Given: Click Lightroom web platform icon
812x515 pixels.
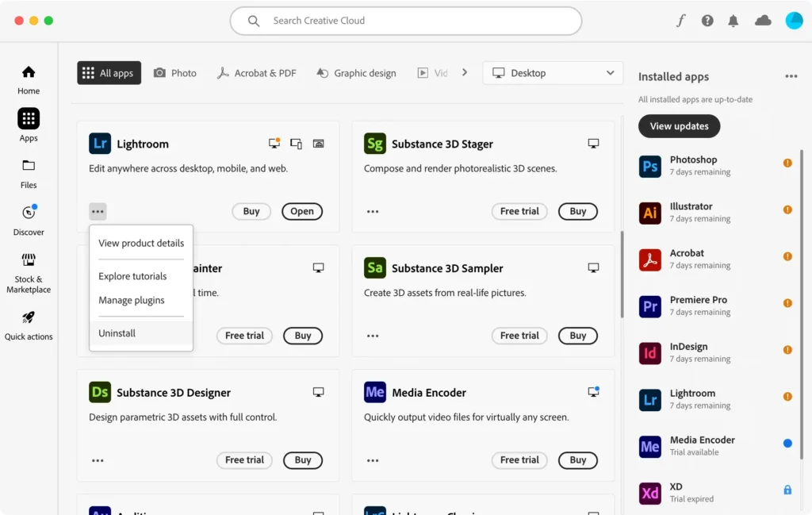Looking at the screenshot, I should [x=319, y=144].
